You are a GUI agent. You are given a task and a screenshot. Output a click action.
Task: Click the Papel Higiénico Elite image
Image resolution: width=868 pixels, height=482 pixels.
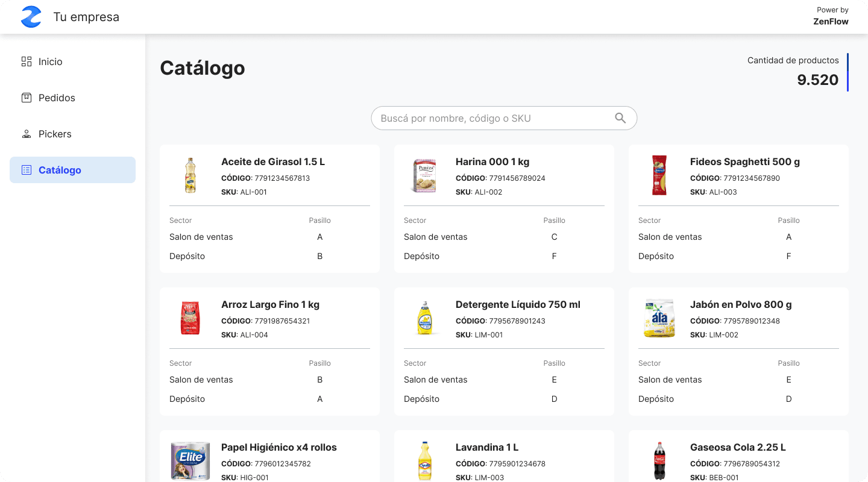[x=190, y=461]
